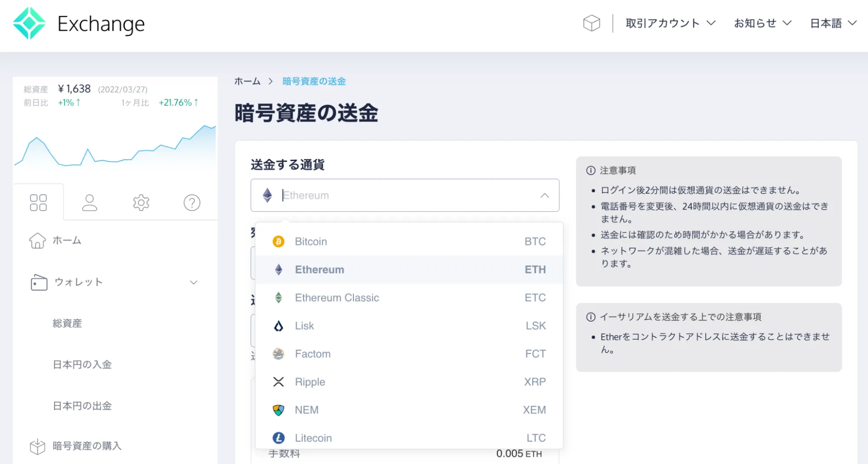Click the Ethereum coin icon in the list
This screenshot has height=464, width=868.
(x=278, y=270)
